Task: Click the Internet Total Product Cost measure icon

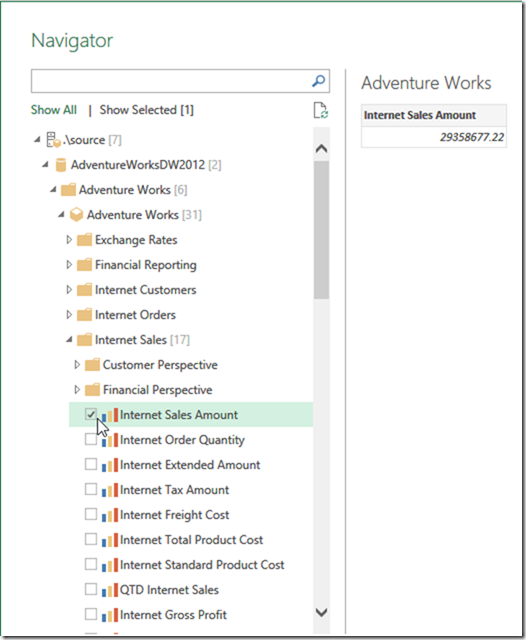Action: click(110, 540)
